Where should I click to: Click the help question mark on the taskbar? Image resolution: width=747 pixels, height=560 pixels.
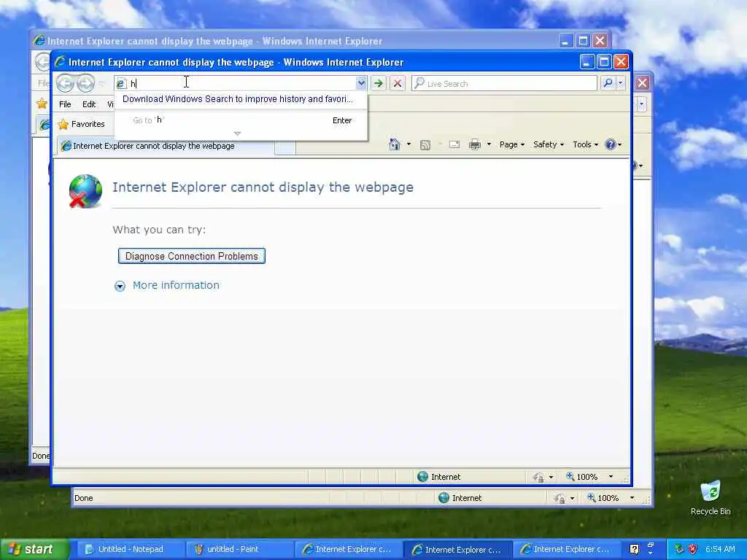pyautogui.click(x=634, y=549)
